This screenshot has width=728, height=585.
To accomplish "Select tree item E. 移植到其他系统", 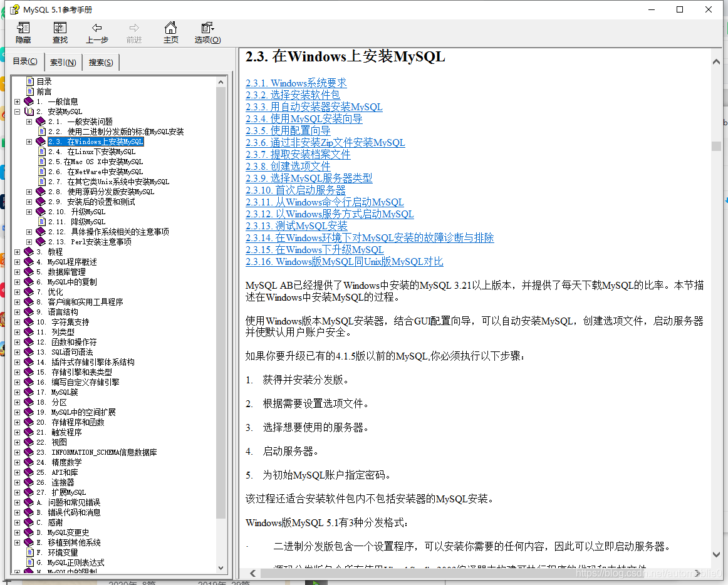I will pos(69,542).
